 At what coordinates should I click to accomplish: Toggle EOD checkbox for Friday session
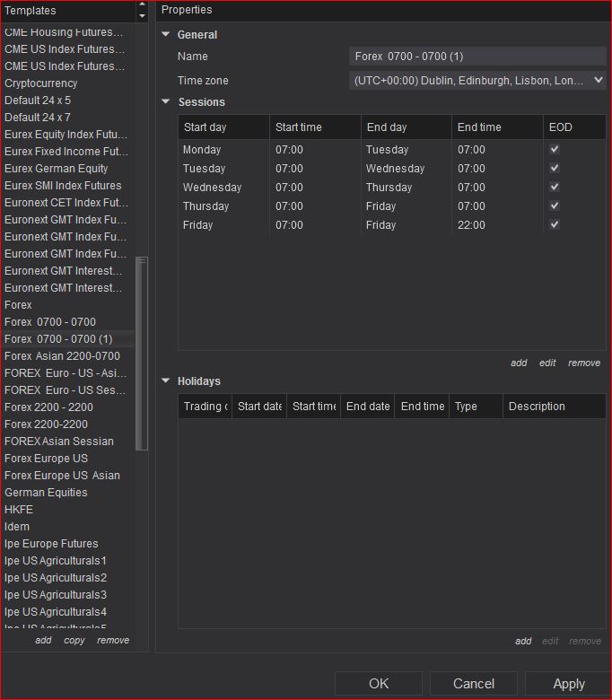(555, 224)
